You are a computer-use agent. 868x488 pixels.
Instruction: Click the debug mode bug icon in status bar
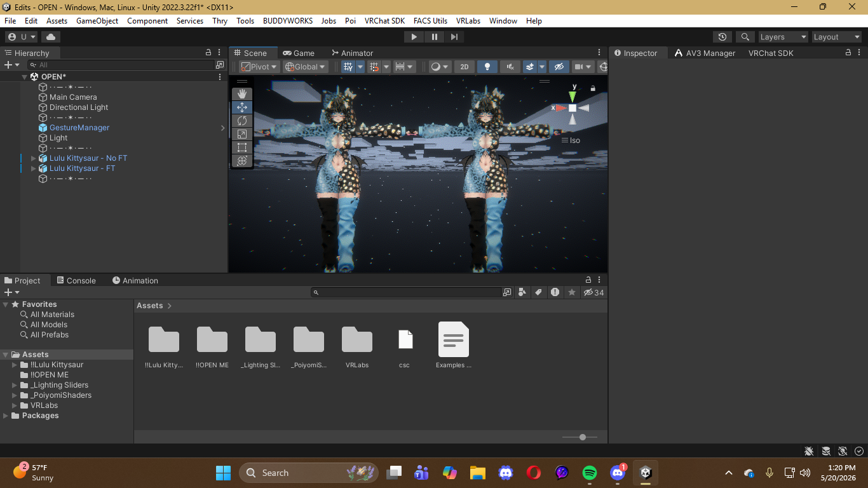[x=809, y=451]
